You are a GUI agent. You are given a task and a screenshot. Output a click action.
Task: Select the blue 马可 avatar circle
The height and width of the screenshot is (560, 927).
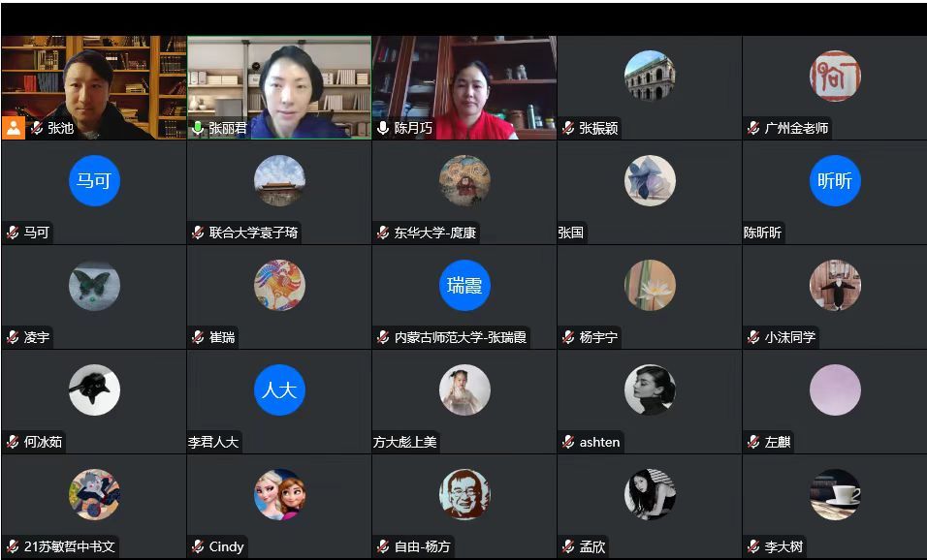[x=94, y=181]
